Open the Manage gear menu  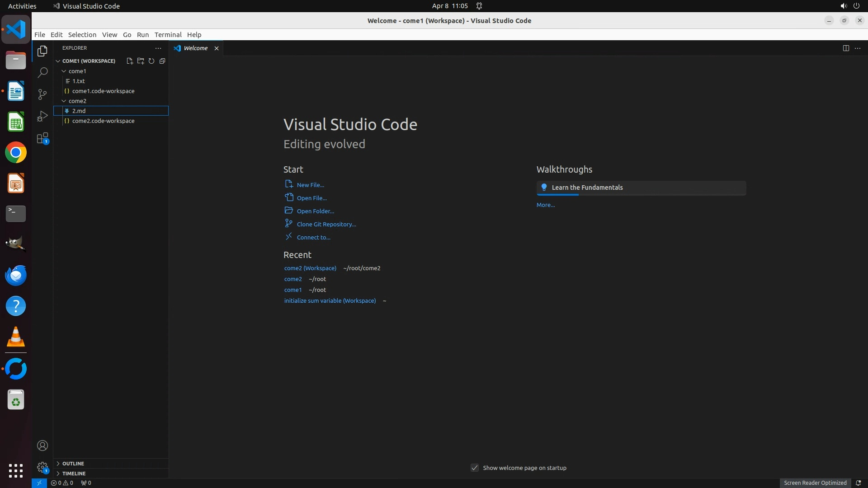pos(42,467)
